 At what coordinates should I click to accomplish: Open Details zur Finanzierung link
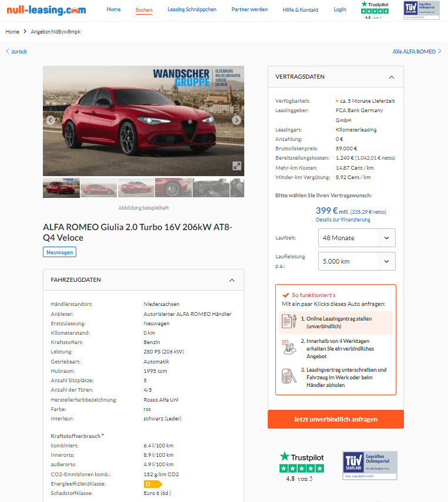click(x=343, y=220)
